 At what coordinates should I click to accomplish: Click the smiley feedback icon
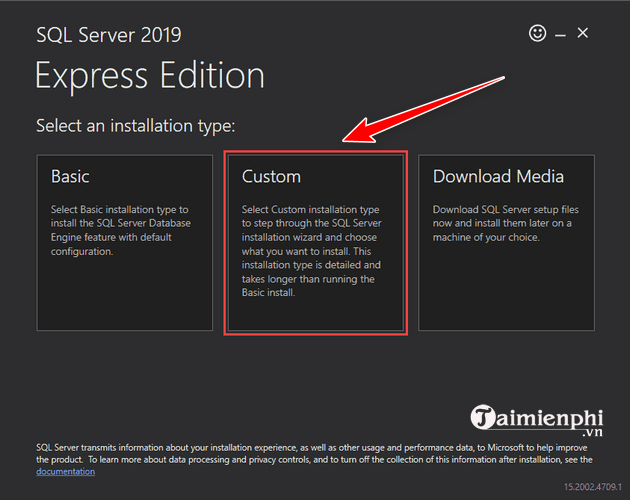537,33
